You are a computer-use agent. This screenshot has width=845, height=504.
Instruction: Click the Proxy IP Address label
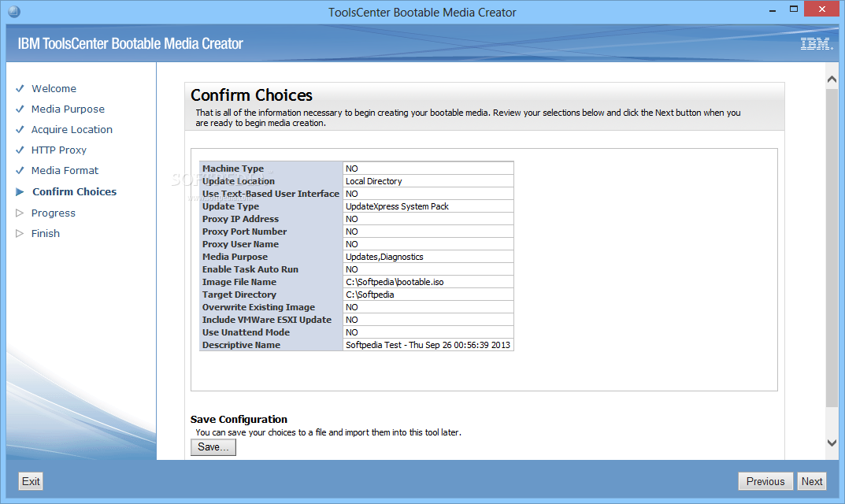pyautogui.click(x=240, y=219)
